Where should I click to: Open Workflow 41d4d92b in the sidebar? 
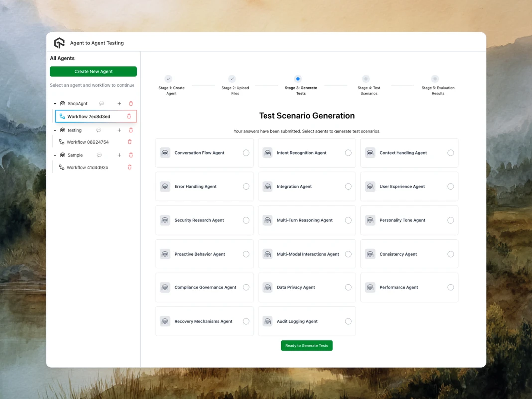click(87, 167)
